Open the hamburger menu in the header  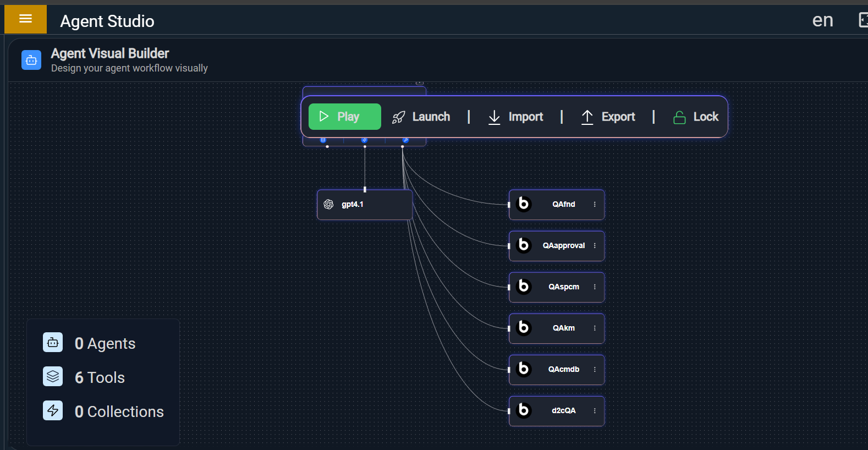coord(25,19)
